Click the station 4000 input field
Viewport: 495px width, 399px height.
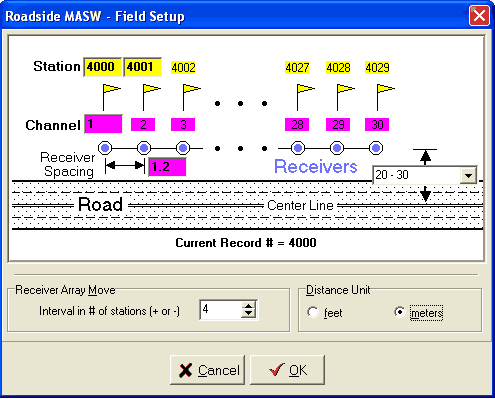coord(102,67)
